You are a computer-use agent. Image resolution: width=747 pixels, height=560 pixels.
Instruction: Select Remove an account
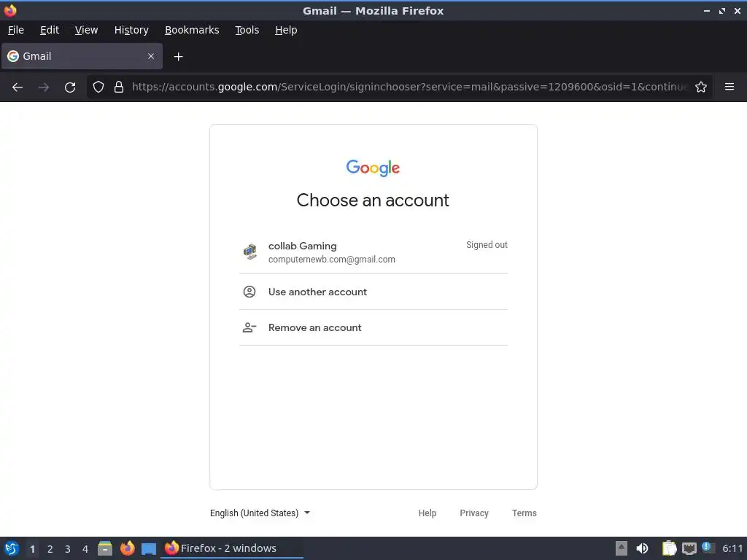pyautogui.click(x=373, y=327)
